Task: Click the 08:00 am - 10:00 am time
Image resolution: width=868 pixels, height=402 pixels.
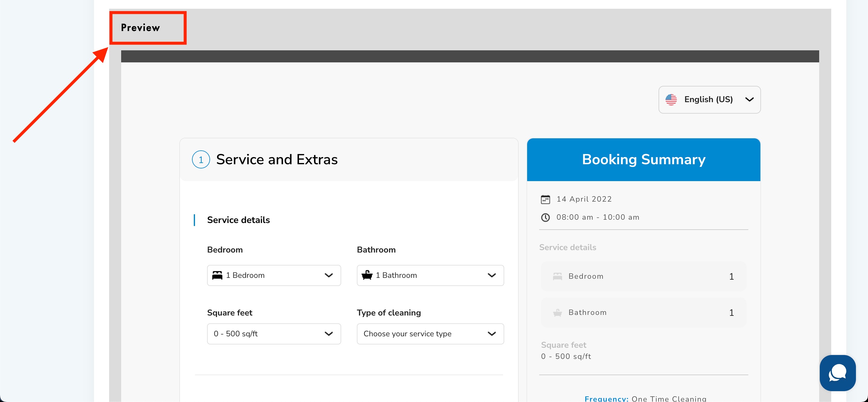Action: click(x=597, y=217)
